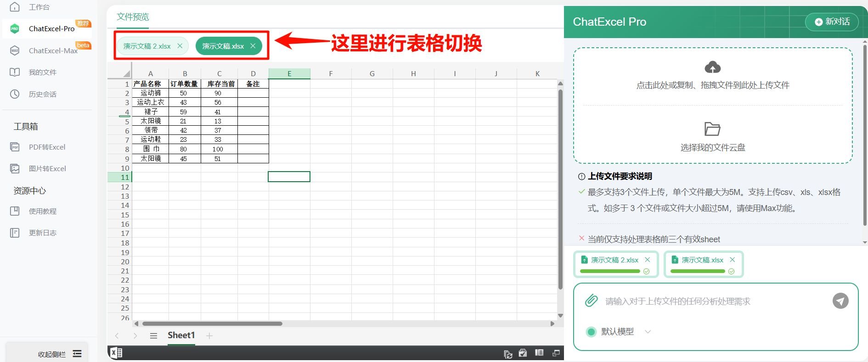The width and height of the screenshot is (868, 362).
Task: Click the paperclip attachment icon
Action: click(x=591, y=301)
